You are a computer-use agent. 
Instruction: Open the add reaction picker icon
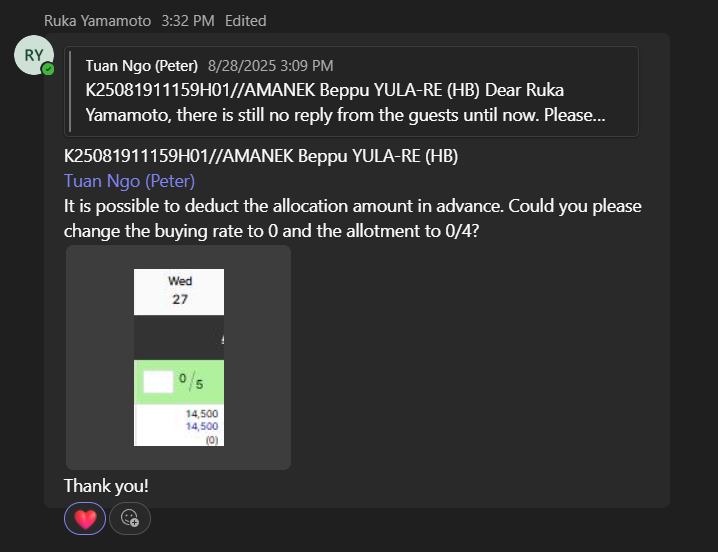tap(129, 518)
